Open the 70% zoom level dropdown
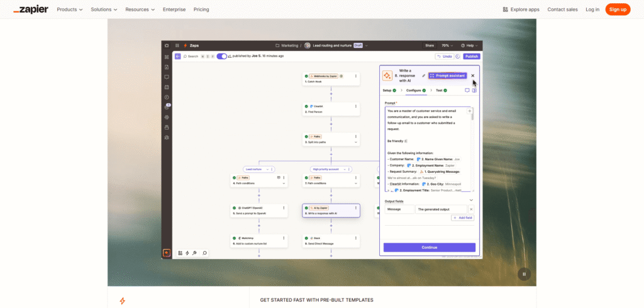Image resolution: width=644 pixels, height=308 pixels. pyautogui.click(x=447, y=46)
